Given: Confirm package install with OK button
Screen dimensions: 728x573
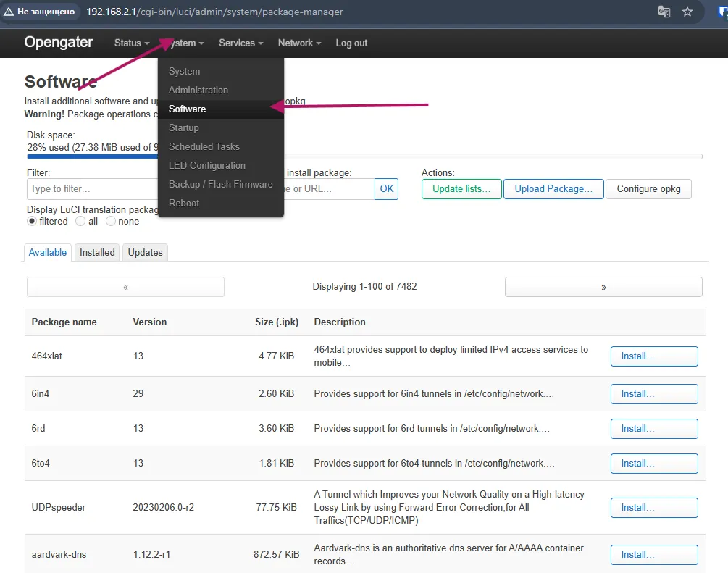Looking at the screenshot, I should click(x=386, y=189).
